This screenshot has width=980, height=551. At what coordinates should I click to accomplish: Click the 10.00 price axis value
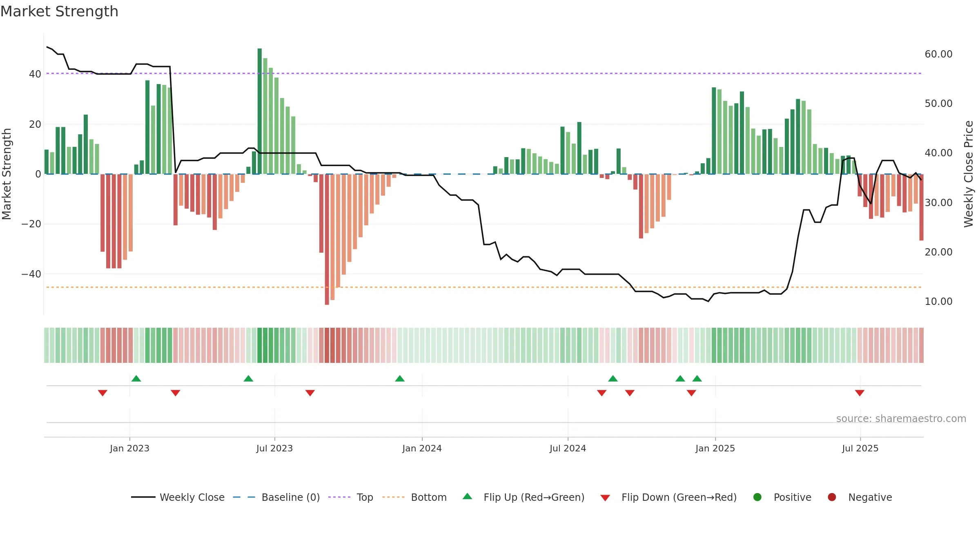[x=938, y=301]
